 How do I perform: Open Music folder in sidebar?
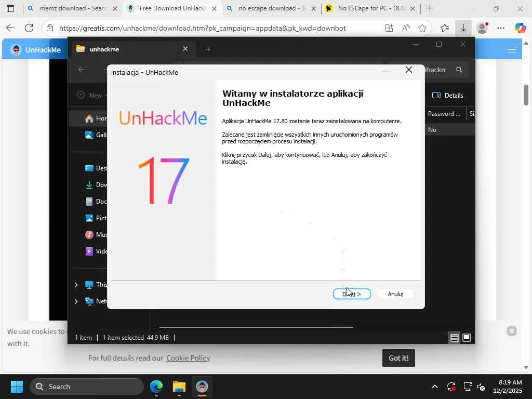click(96, 234)
